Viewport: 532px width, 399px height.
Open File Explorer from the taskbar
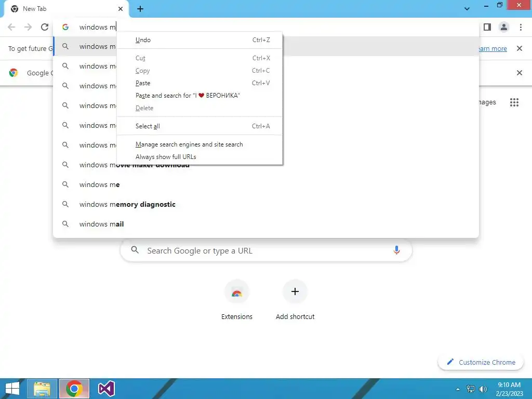[42, 389]
